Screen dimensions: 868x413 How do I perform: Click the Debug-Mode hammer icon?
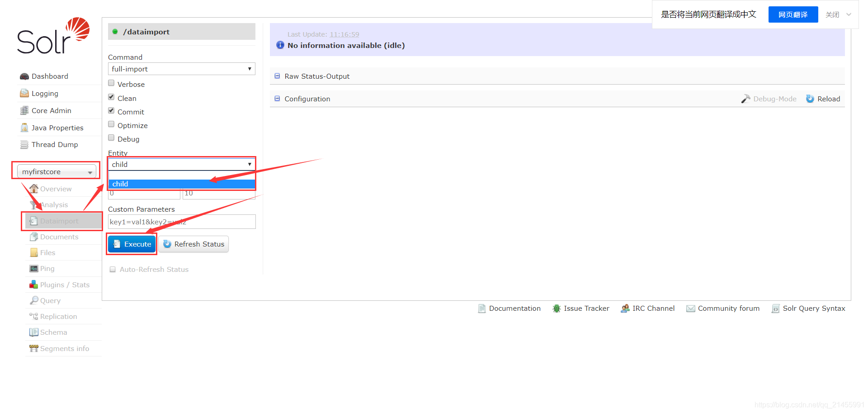point(745,99)
